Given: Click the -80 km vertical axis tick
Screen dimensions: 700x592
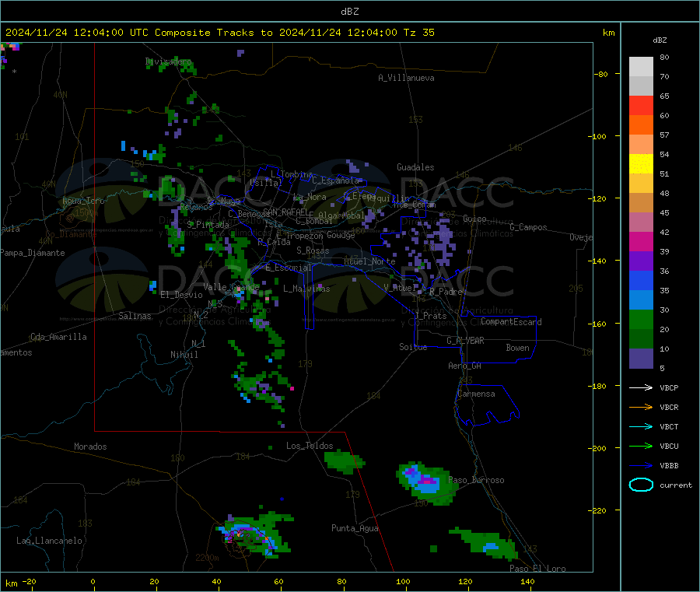Looking at the screenshot, I should coord(601,74).
